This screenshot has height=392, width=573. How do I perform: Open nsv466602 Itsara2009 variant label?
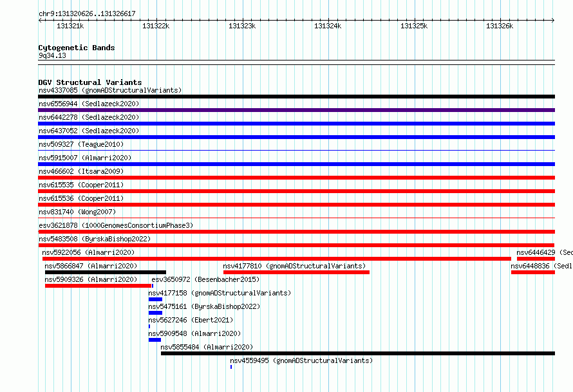pyautogui.click(x=81, y=171)
